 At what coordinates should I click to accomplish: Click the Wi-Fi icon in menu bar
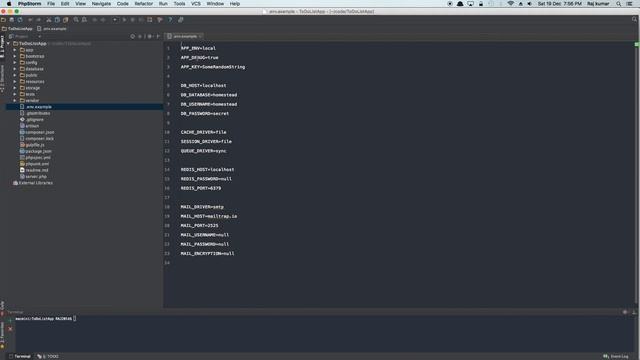(x=511, y=4)
